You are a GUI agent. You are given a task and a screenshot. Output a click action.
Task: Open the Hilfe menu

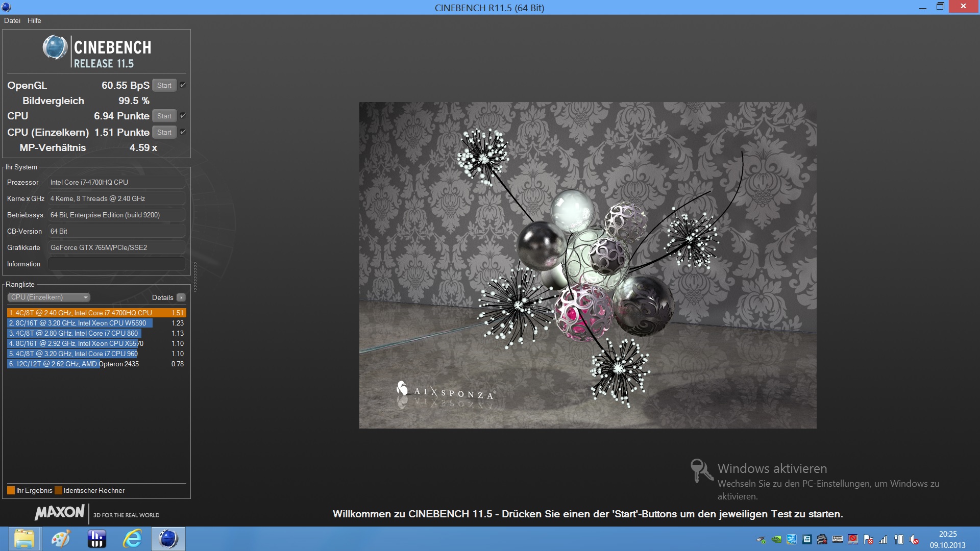pyautogui.click(x=34, y=20)
